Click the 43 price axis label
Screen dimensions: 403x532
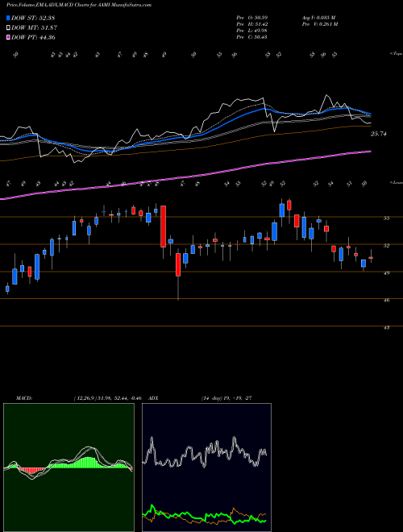[386, 328]
